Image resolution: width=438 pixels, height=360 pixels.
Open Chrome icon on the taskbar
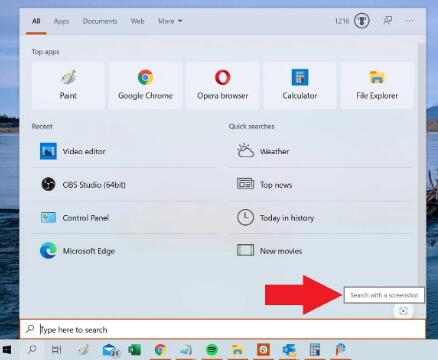(161, 350)
